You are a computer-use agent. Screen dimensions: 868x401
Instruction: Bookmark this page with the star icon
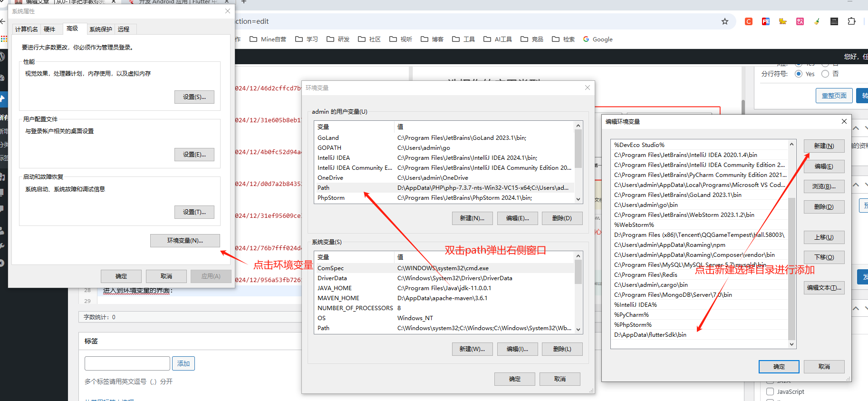(x=725, y=21)
